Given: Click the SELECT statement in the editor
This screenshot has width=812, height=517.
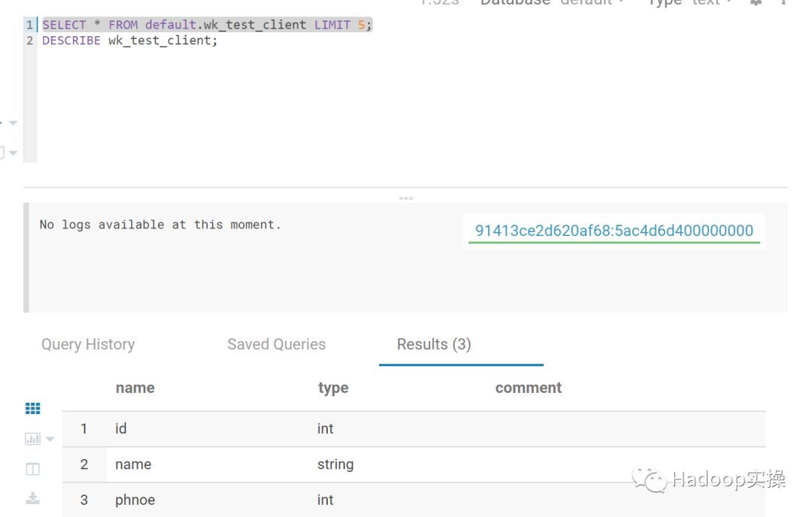Looking at the screenshot, I should (x=208, y=25).
